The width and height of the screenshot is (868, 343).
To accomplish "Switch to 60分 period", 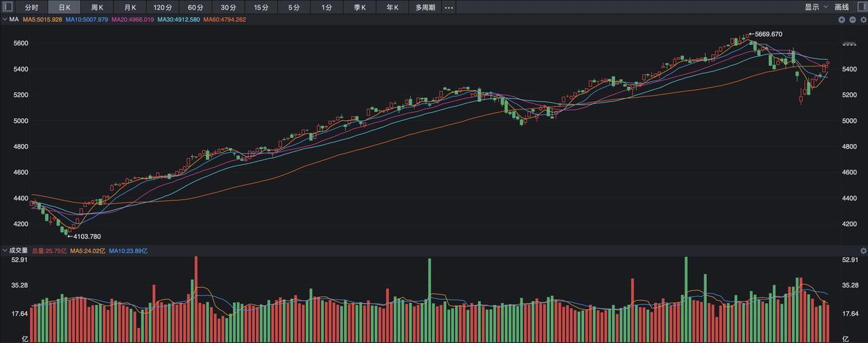I will click(x=196, y=7).
